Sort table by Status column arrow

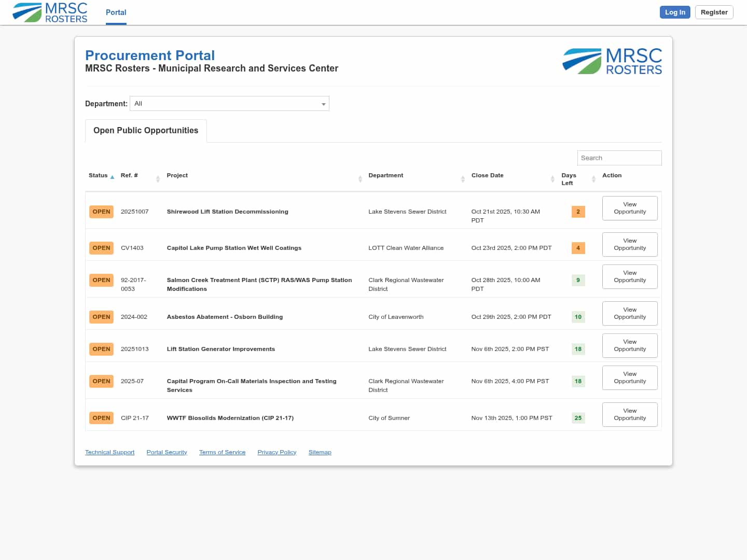pyautogui.click(x=112, y=177)
